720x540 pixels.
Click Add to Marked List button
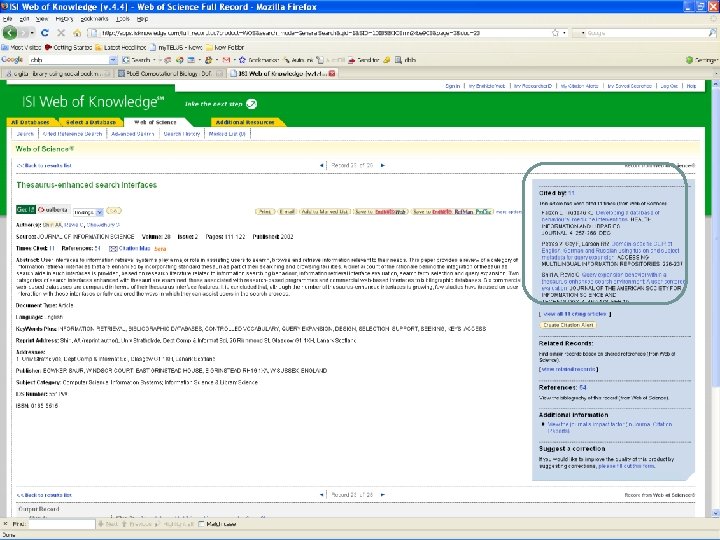325,212
